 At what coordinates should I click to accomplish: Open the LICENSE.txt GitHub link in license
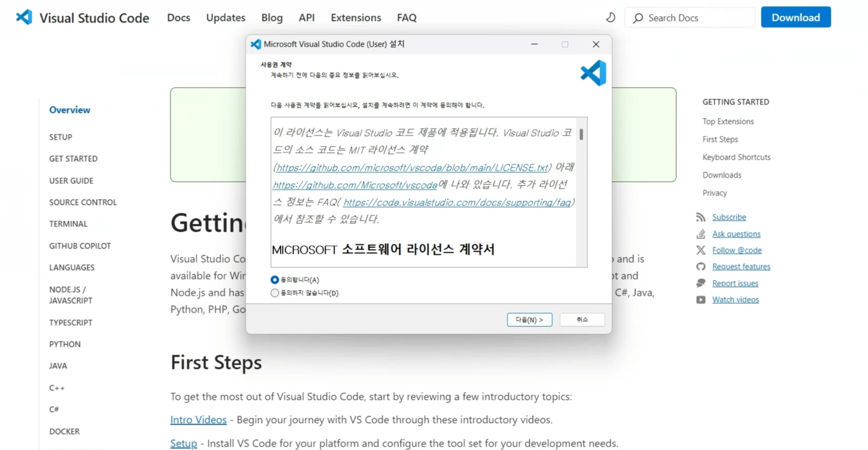(x=412, y=168)
